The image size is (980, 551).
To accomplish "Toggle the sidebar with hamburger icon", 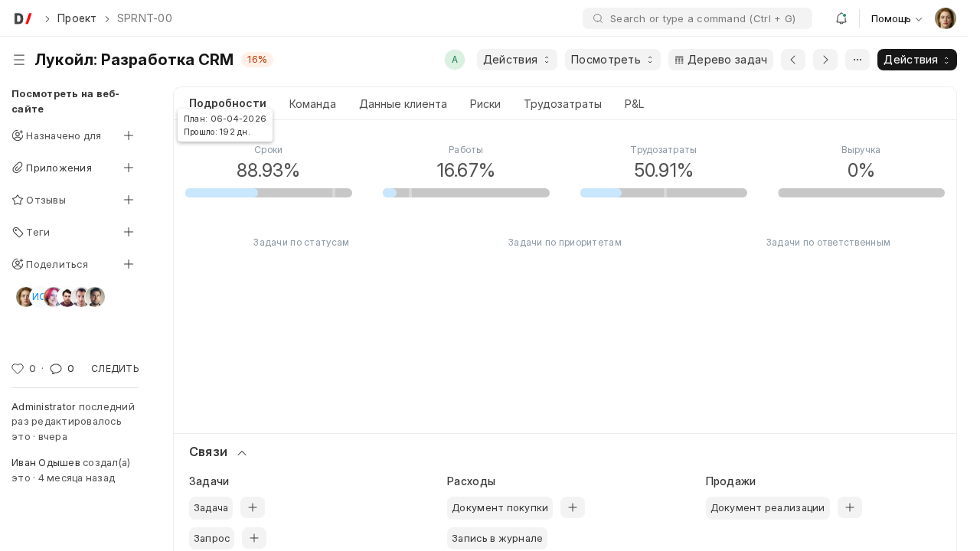I will pos(19,60).
